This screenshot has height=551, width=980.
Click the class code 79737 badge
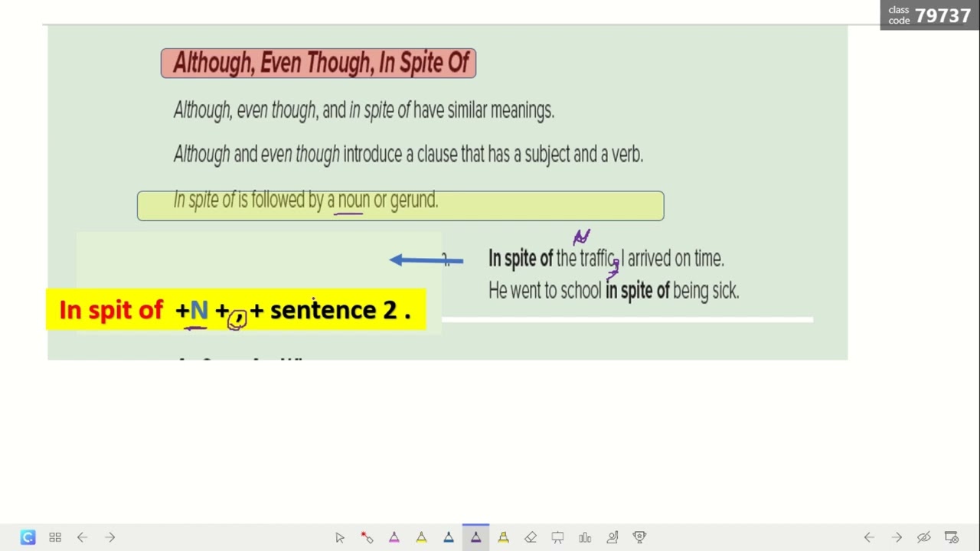click(x=929, y=15)
